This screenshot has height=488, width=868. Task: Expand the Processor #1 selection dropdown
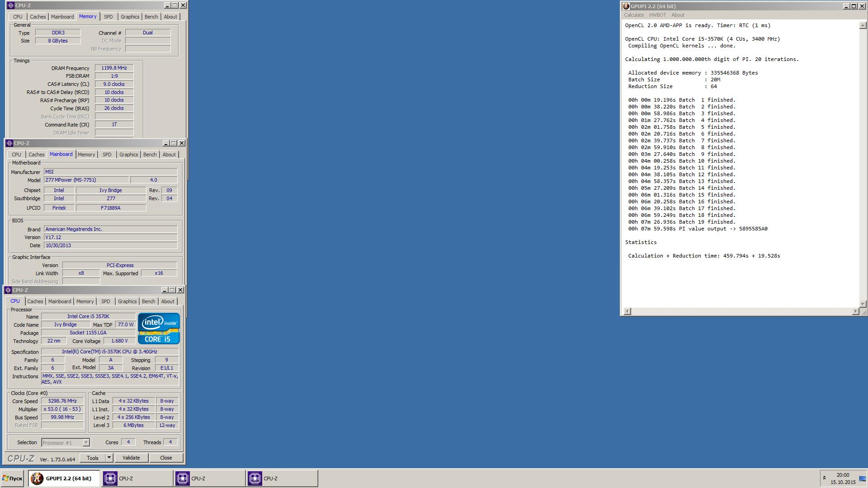tap(86, 443)
